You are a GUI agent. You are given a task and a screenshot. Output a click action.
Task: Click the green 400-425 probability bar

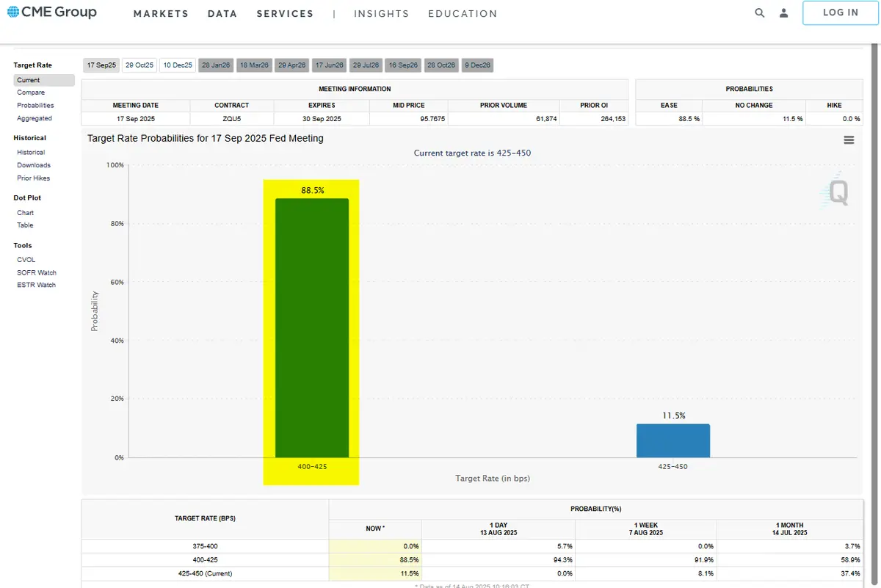click(x=312, y=328)
